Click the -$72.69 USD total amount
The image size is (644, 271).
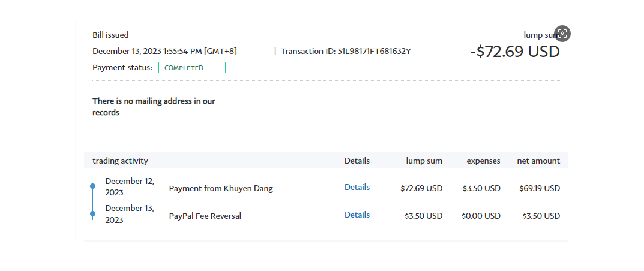(515, 52)
